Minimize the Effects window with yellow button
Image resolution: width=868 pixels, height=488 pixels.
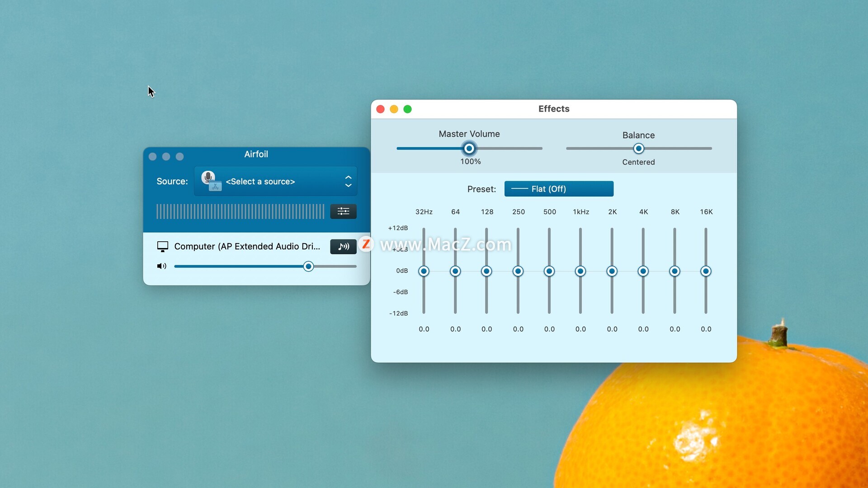[394, 109]
